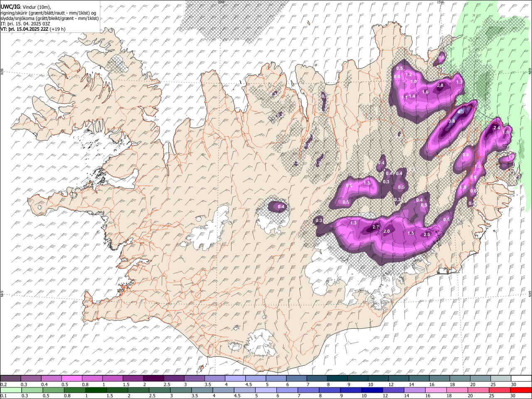Click the dusky plum 0.2 snow swatch
The width and height of the screenshot is (532, 399).
(x=11, y=378)
